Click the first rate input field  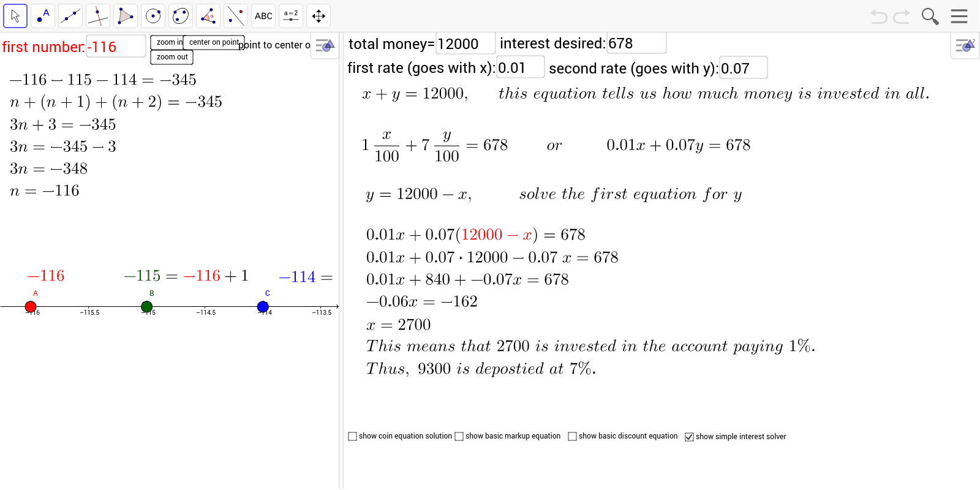coord(521,67)
